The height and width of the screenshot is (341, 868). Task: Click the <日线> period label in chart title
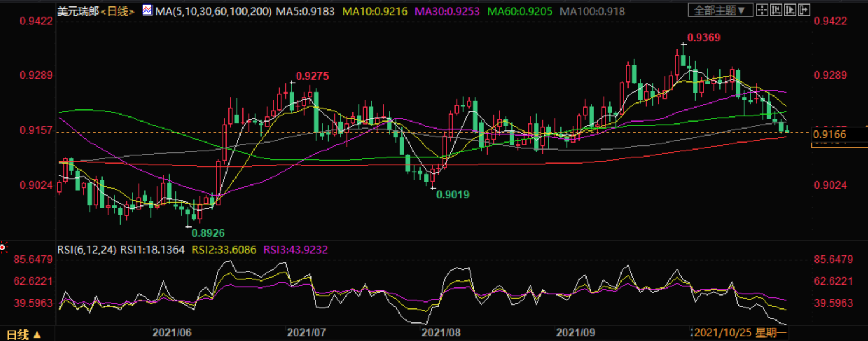pos(118,10)
